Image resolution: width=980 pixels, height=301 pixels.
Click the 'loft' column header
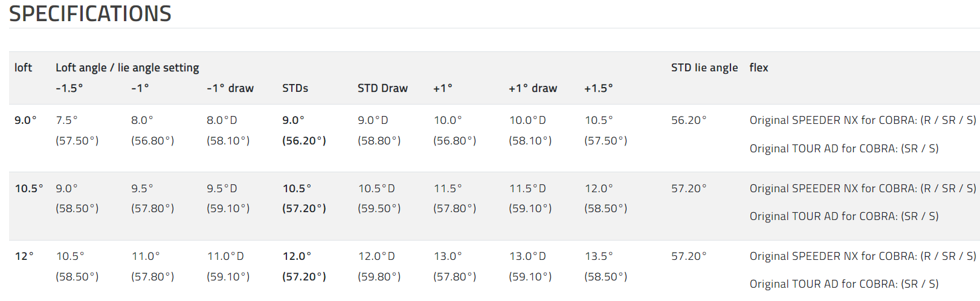(23, 68)
